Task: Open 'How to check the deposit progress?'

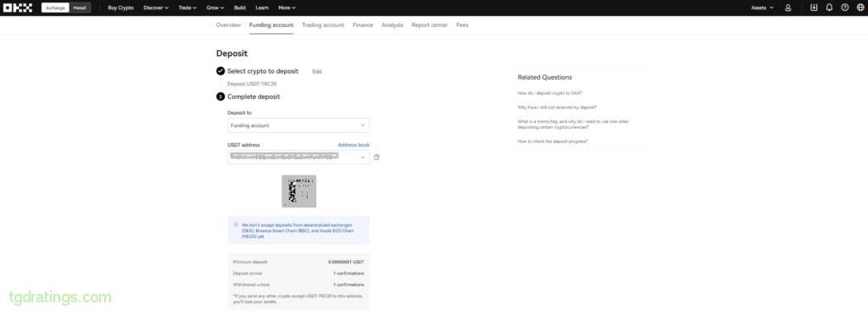Action: coord(553,141)
